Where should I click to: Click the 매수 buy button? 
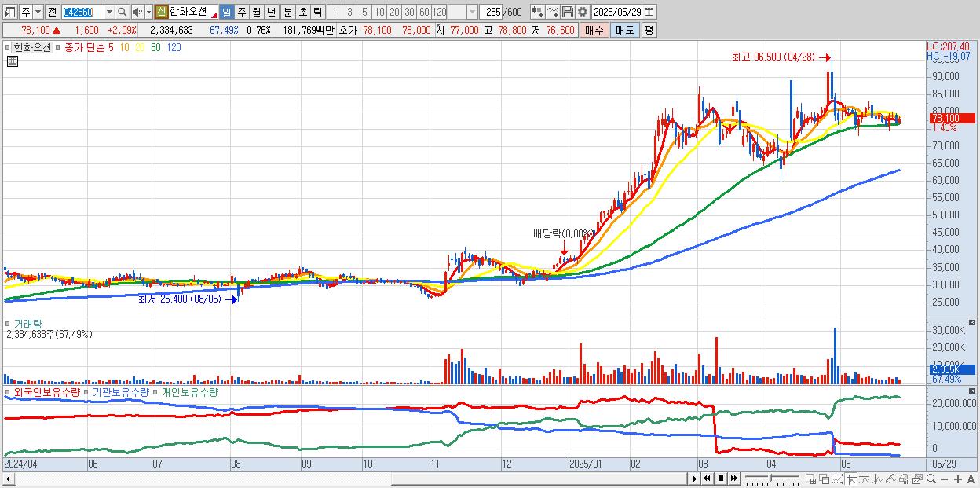point(594,30)
